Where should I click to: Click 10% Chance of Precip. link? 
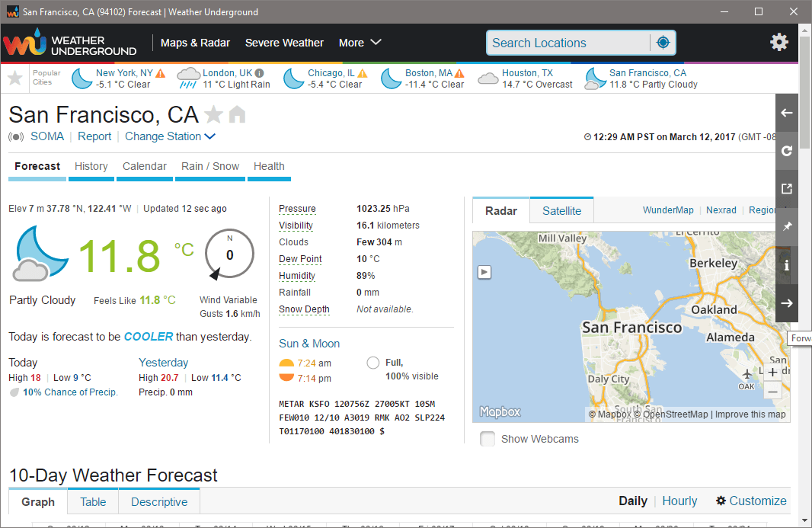(x=70, y=392)
